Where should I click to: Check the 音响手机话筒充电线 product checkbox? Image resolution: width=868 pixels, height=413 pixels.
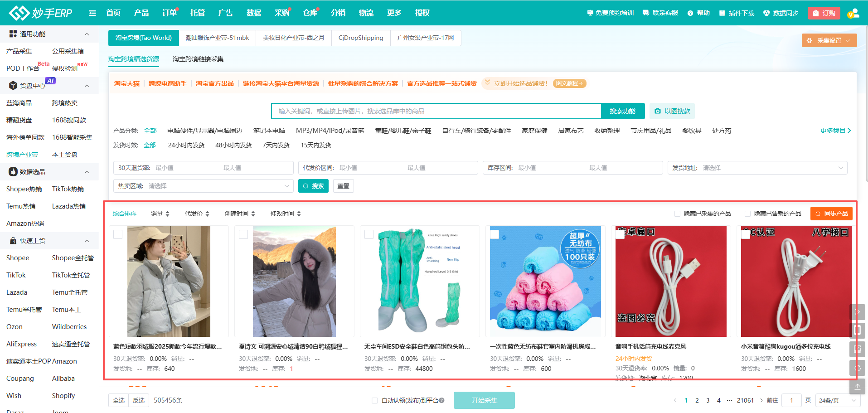coord(620,234)
